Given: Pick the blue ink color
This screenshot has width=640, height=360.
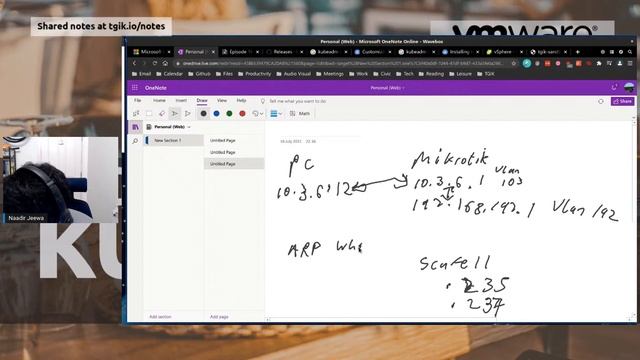Looking at the screenshot, I should [216, 113].
